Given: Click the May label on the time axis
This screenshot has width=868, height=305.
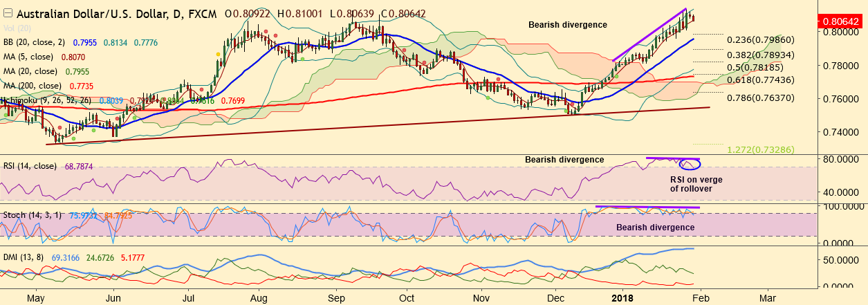Looking at the screenshot, I should click(37, 297).
